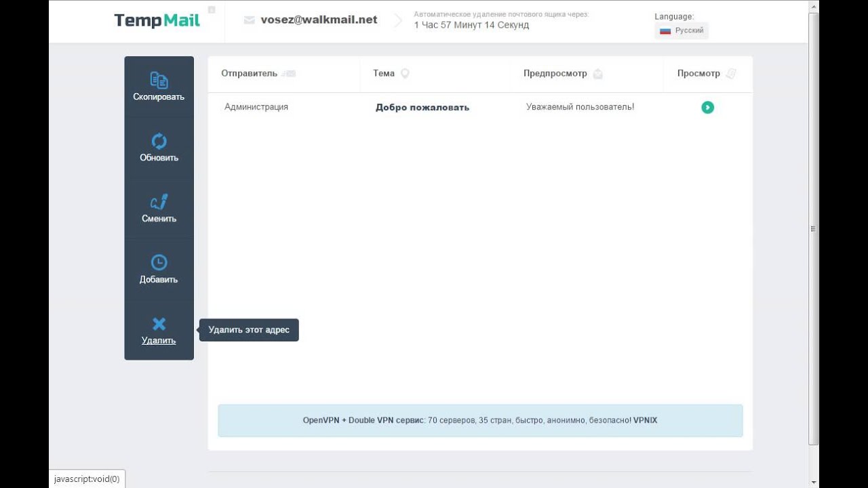Open the Русский language selector
The image size is (868, 488).
[682, 30]
